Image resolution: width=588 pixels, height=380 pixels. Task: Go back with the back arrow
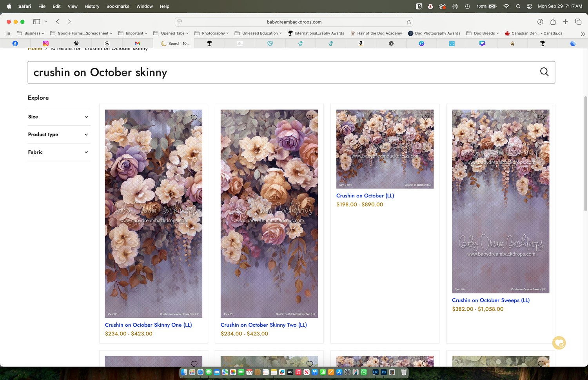[x=58, y=22]
